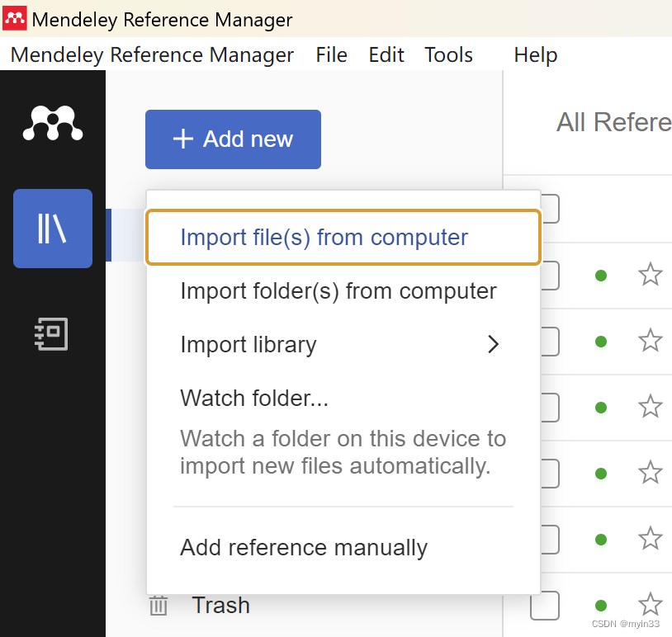Image resolution: width=672 pixels, height=637 pixels.
Task: Click the red Mendeley title bar icon
Action: 15,18
